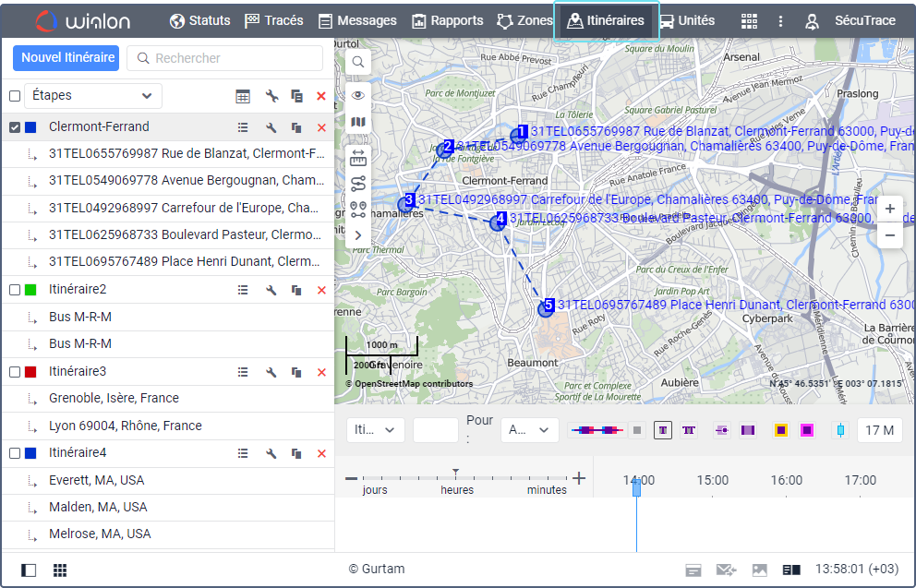Screen dimensions: 916x588
Task: Click the Nouvel Itinéraire button
Action: [66, 58]
